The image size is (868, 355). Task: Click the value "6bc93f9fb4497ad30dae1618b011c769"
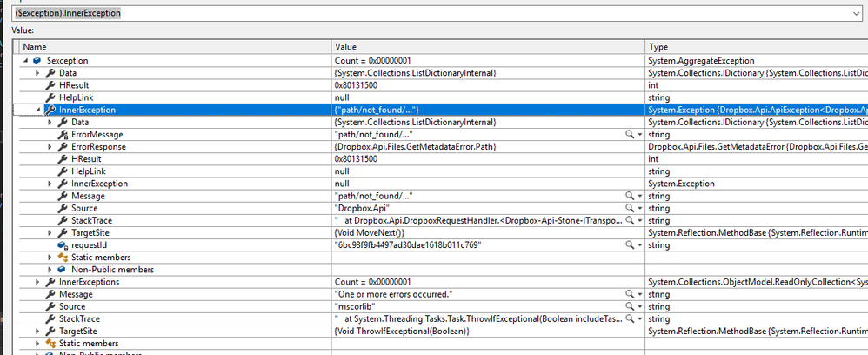(x=408, y=244)
